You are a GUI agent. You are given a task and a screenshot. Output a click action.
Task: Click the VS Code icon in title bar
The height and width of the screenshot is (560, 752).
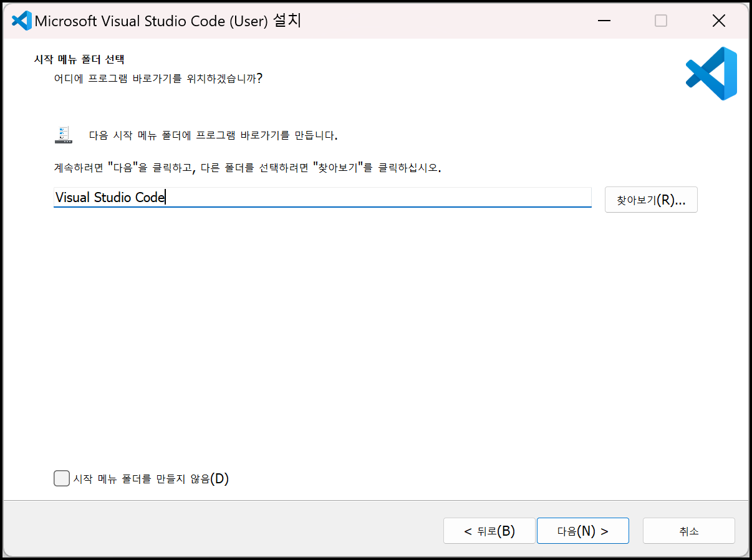[x=21, y=21]
